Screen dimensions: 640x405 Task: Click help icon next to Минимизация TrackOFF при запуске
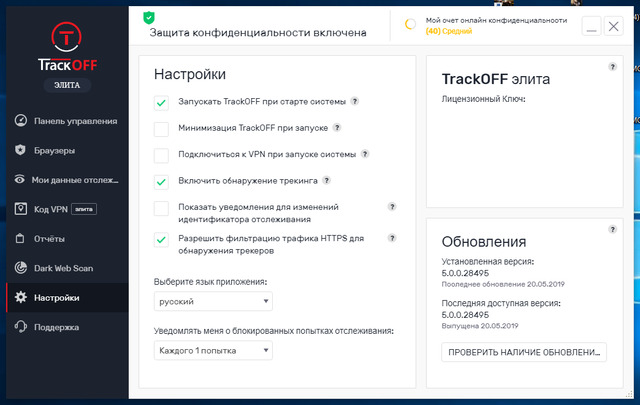337,128
